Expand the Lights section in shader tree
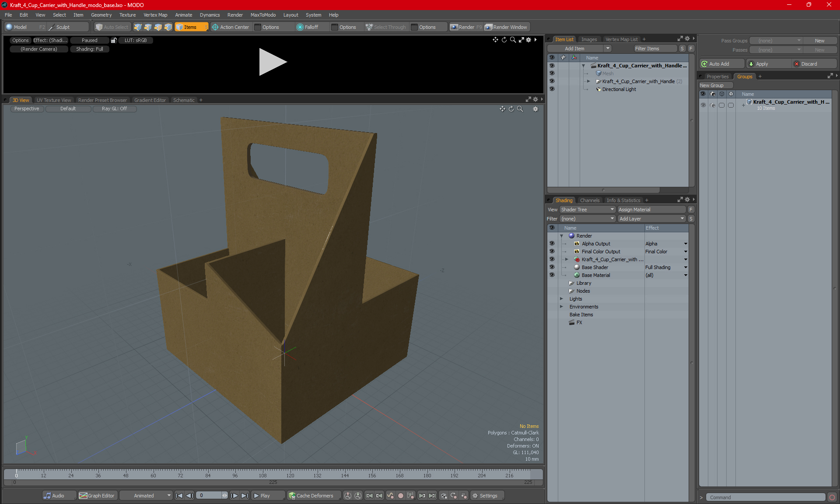This screenshot has width=840, height=504. 561,298
